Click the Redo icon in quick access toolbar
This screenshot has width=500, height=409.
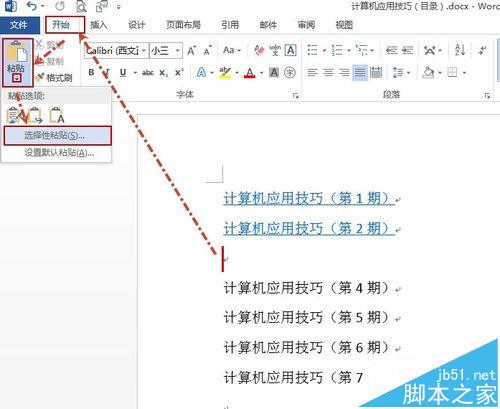click(60, 6)
